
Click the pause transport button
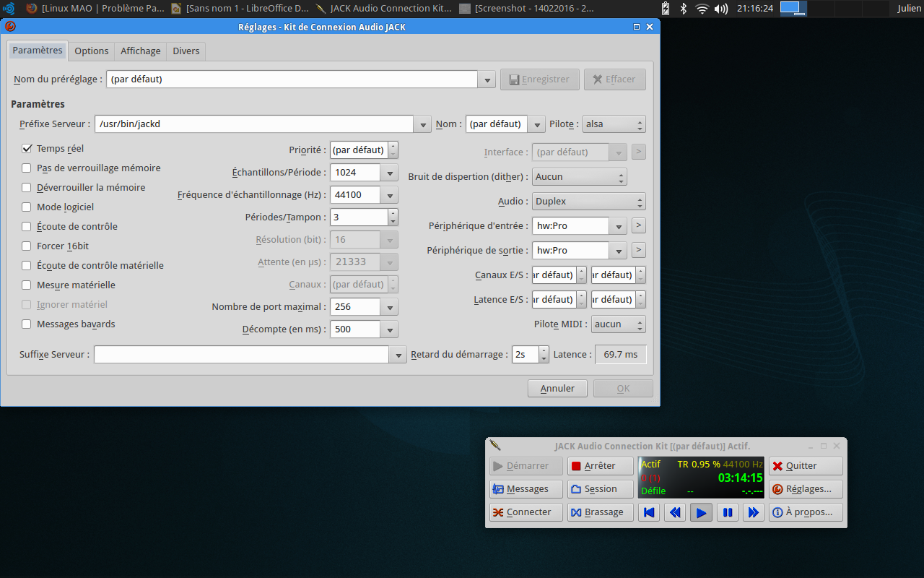[727, 512]
